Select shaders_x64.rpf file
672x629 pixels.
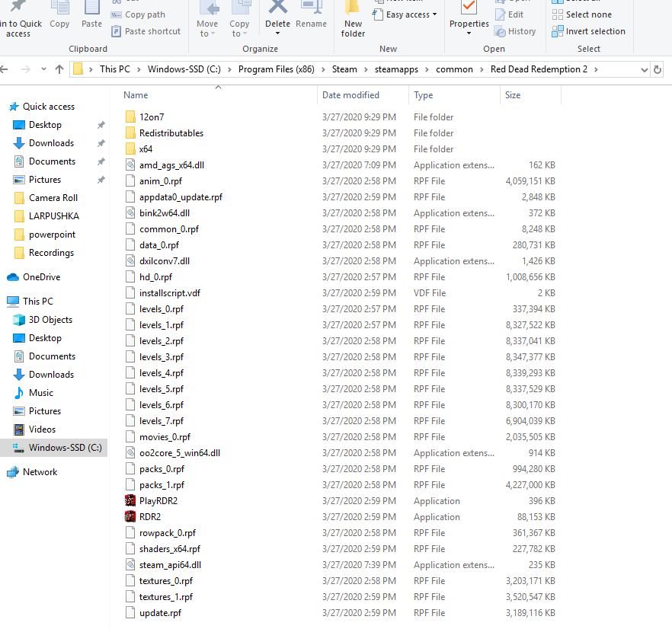click(170, 549)
